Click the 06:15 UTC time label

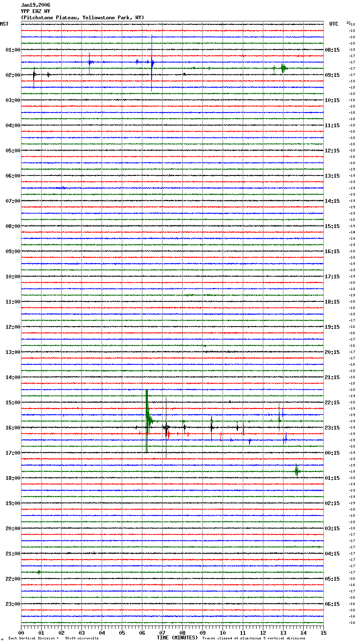click(x=332, y=604)
